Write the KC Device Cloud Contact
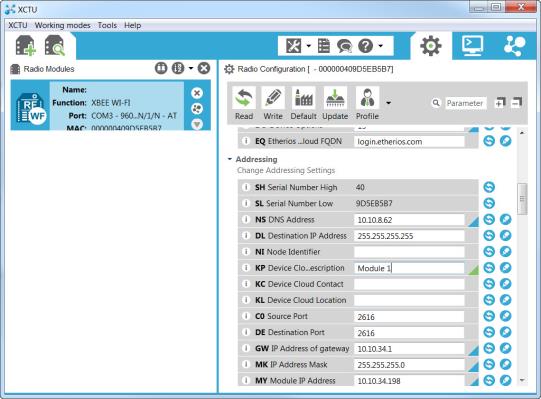 [x=505, y=284]
